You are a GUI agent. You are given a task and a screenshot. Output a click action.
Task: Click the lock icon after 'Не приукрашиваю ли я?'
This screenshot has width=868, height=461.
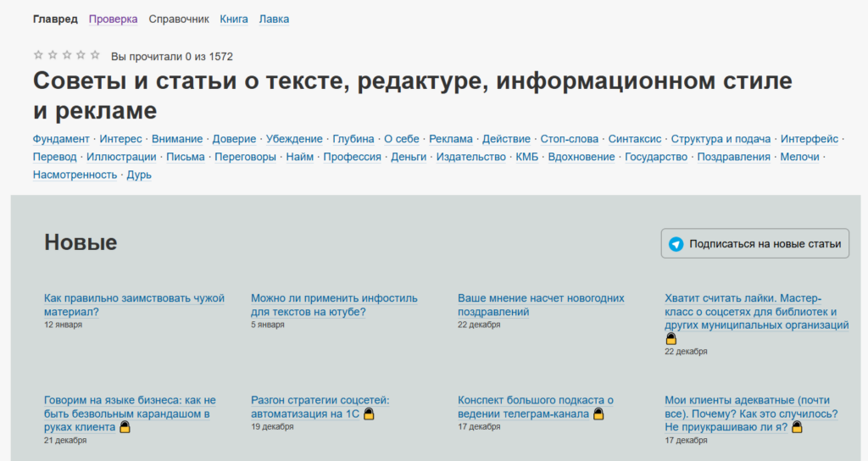point(797,427)
